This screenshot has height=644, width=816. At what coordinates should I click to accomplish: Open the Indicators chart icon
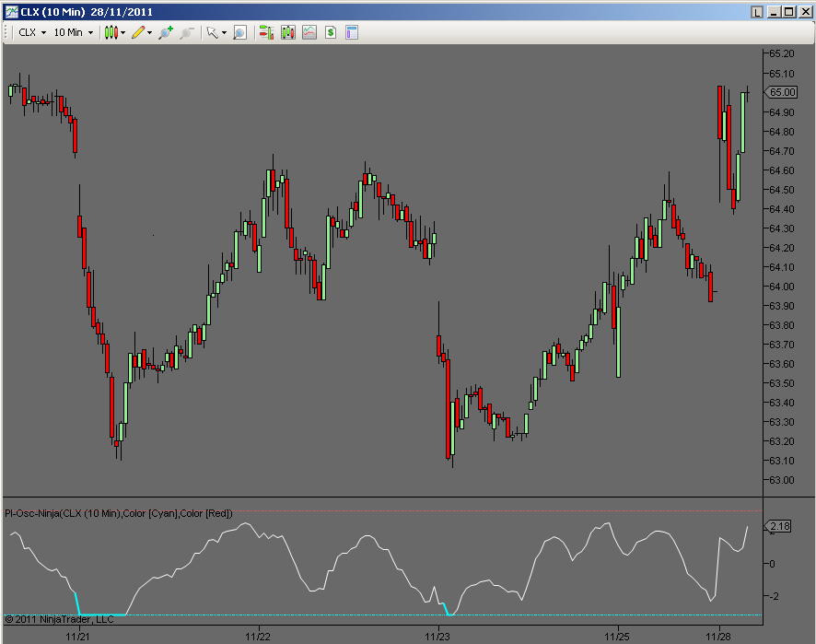308,32
